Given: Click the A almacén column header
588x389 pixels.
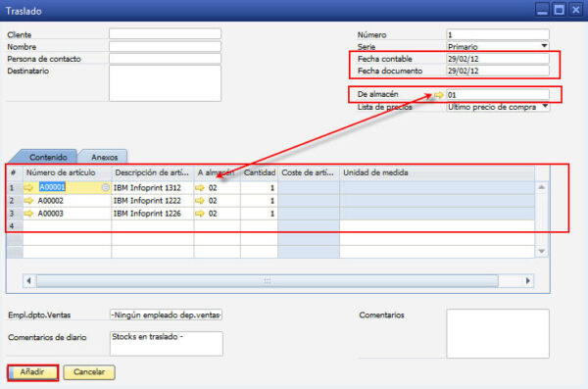Looking at the screenshot, I should 218,172.
